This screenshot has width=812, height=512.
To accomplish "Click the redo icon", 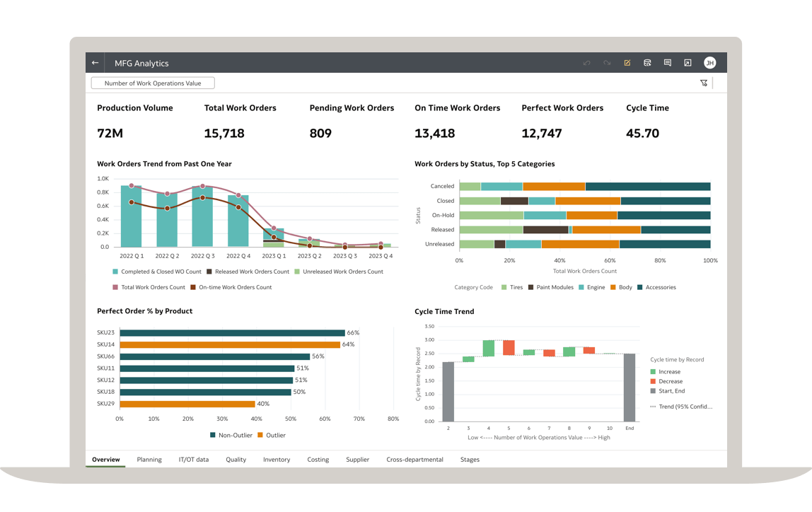I will [x=607, y=63].
